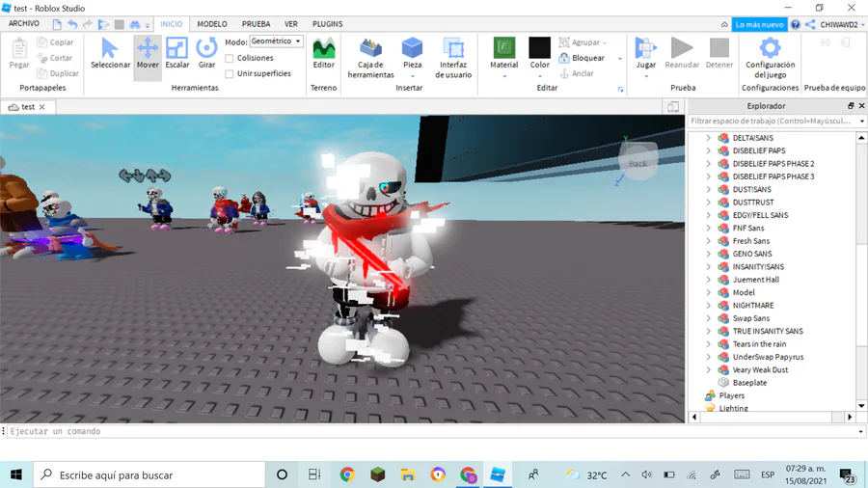This screenshot has width=868, height=488.
Task: Click new file icon in quick toolbar
Action: [x=57, y=24]
